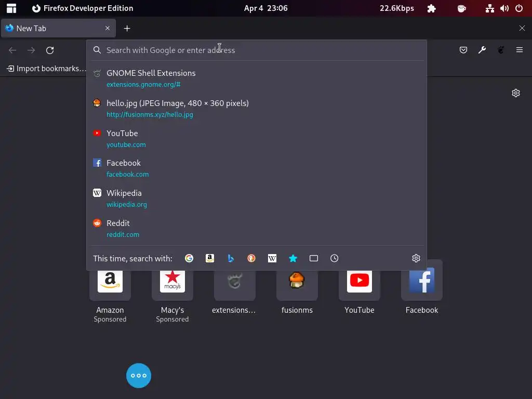Open GNOME Shell Extensions suggestion
The image size is (532, 399).
[257, 78]
